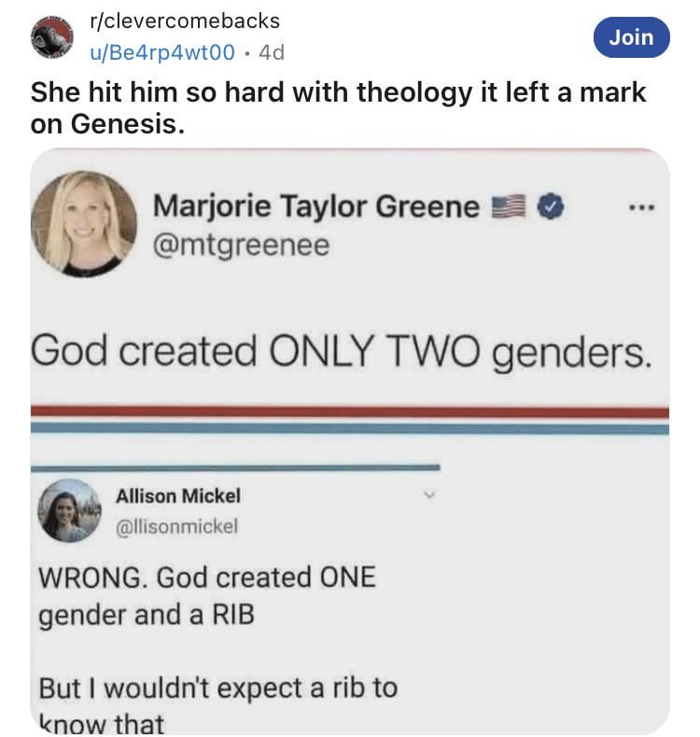The width and height of the screenshot is (700, 737).
Task: Expand the chevron dropdown on Allison's tweet
Action: [429, 495]
